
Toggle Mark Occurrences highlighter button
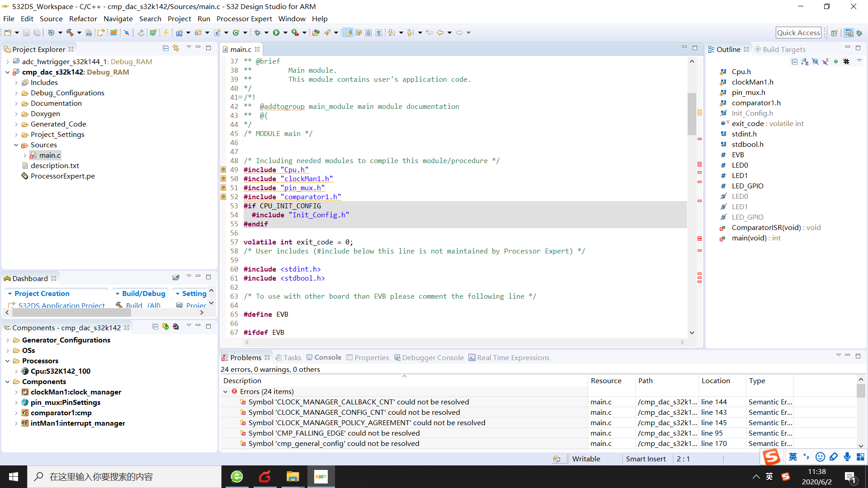pos(348,33)
